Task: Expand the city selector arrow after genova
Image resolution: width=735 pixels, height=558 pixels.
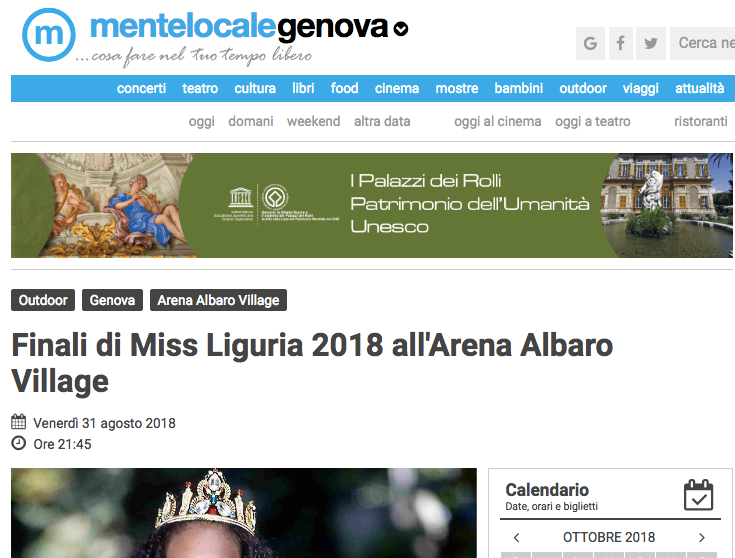Action: 401,29
